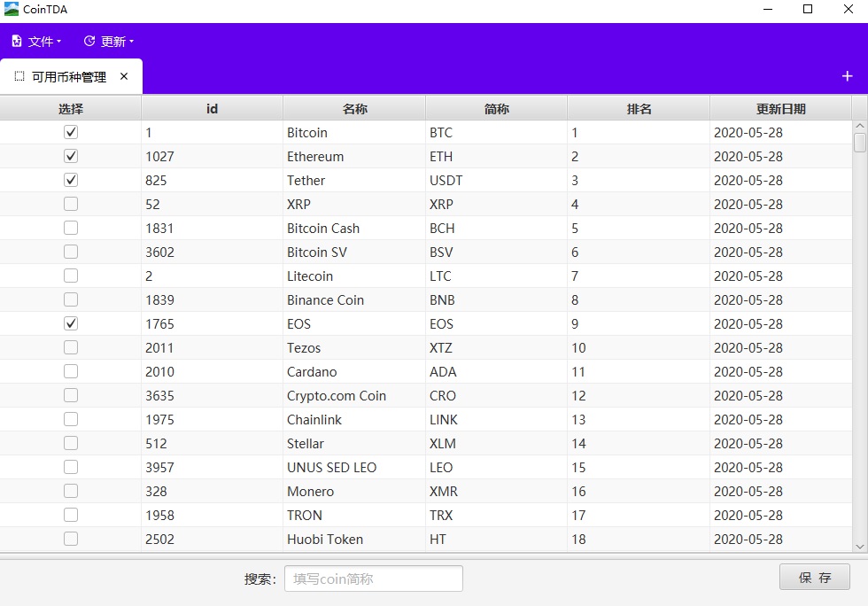The height and width of the screenshot is (606, 868).
Task: Click the file icon beside 文件
Action: pos(17,41)
